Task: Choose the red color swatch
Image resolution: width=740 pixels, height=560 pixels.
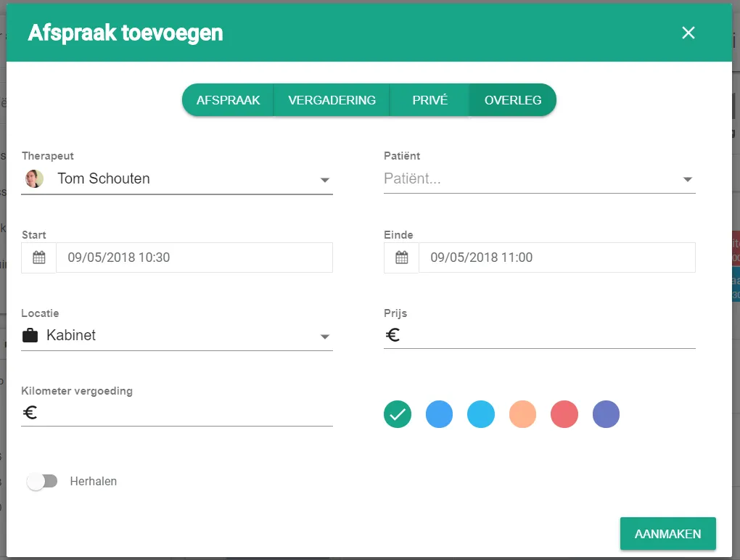Action: (x=564, y=414)
